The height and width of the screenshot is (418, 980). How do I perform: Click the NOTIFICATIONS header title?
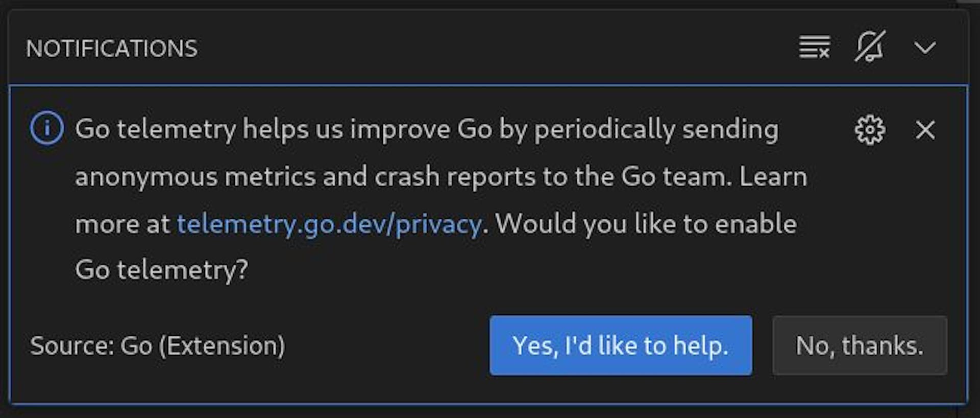pyautogui.click(x=112, y=49)
